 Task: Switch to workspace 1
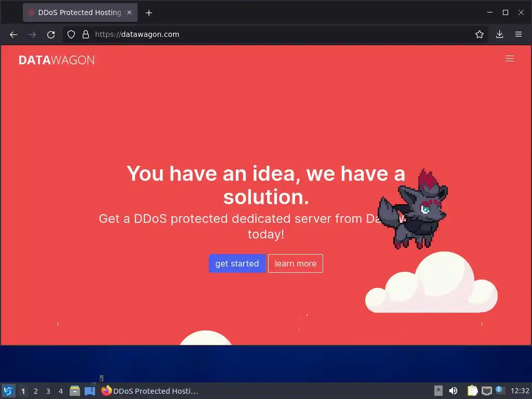click(23, 391)
